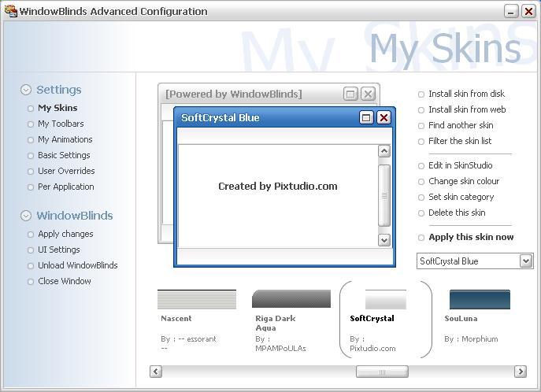
Task: Click preview scrollbar up arrow
Action: pos(384,151)
